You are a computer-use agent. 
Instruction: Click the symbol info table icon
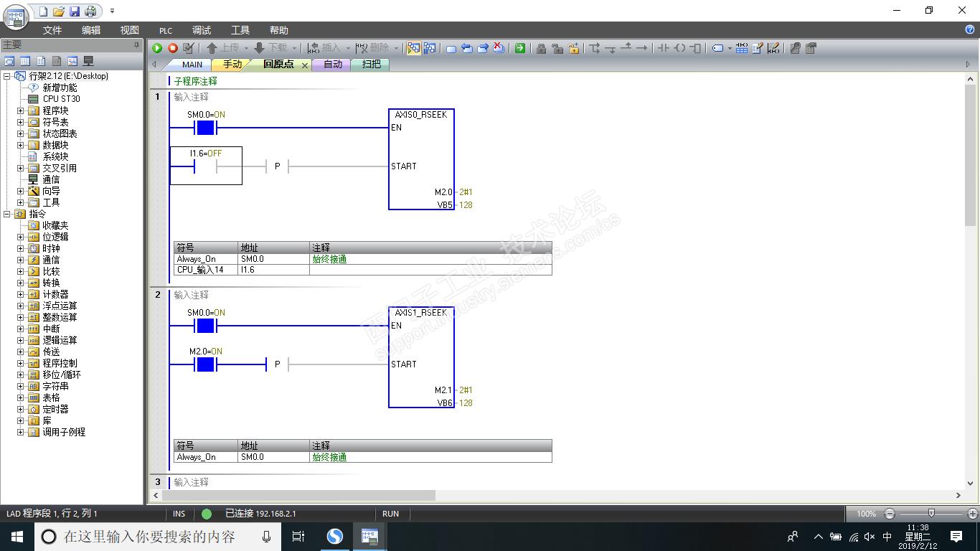pyautogui.click(x=741, y=48)
